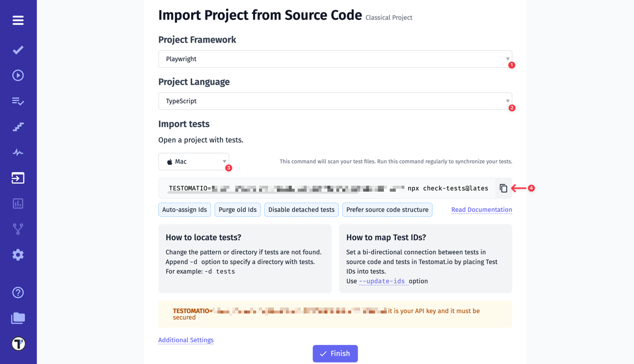The width and height of the screenshot is (634, 364).
Task: Enable the Disable detached tests option
Action: click(301, 209)
